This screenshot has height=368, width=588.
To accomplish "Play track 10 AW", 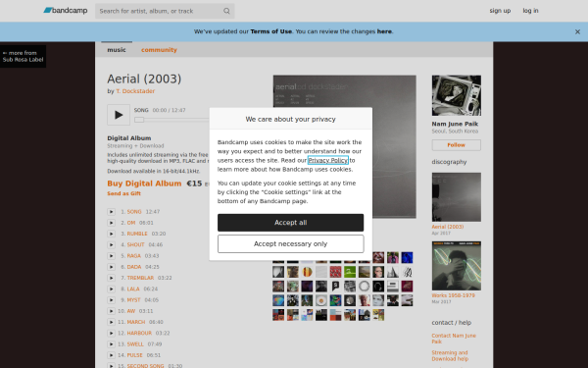I will pos(112,311).
